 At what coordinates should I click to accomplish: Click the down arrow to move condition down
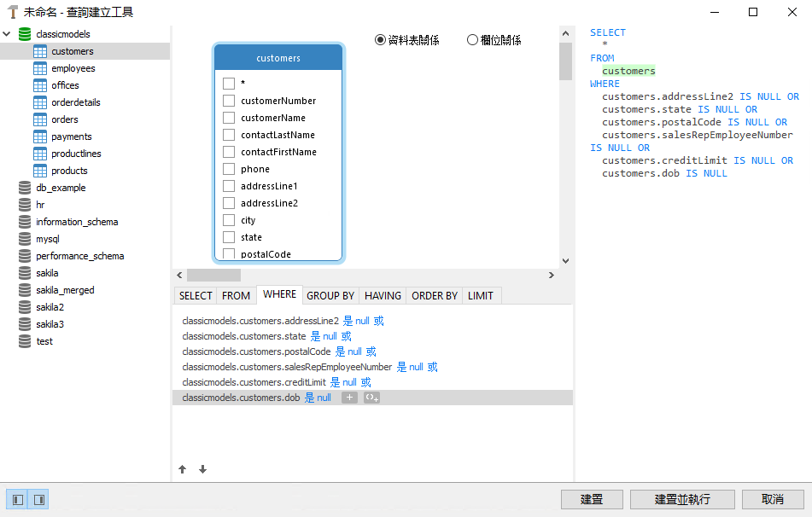(x=202, y=468)
